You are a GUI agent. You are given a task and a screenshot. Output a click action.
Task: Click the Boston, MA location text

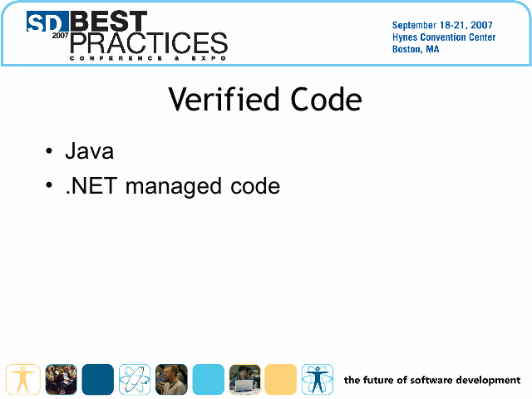pyautogui.click(x=416, y=50)
